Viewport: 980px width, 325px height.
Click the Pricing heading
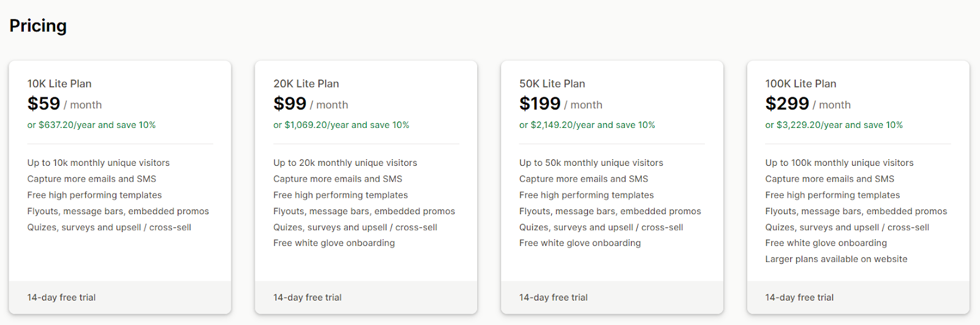38,26
